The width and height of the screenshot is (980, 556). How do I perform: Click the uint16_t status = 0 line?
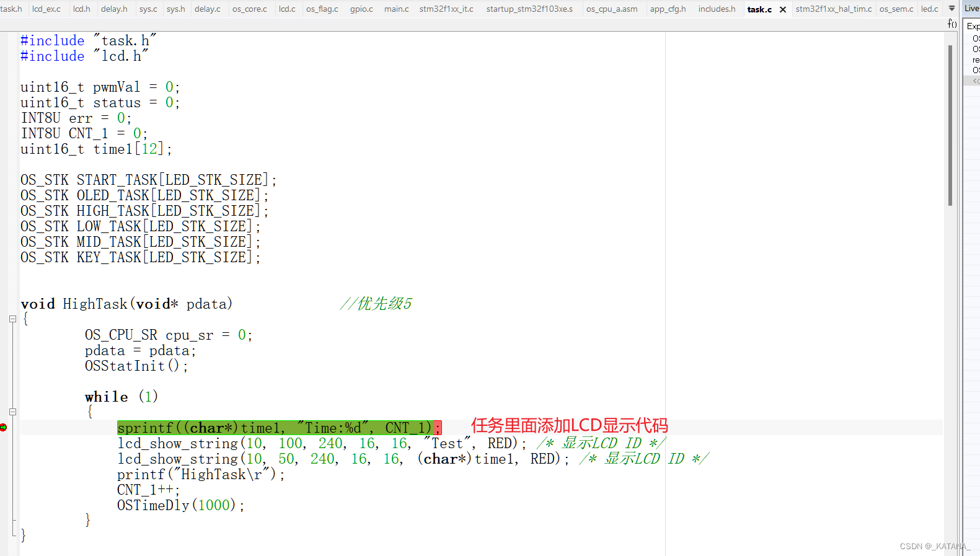point(100,102)
